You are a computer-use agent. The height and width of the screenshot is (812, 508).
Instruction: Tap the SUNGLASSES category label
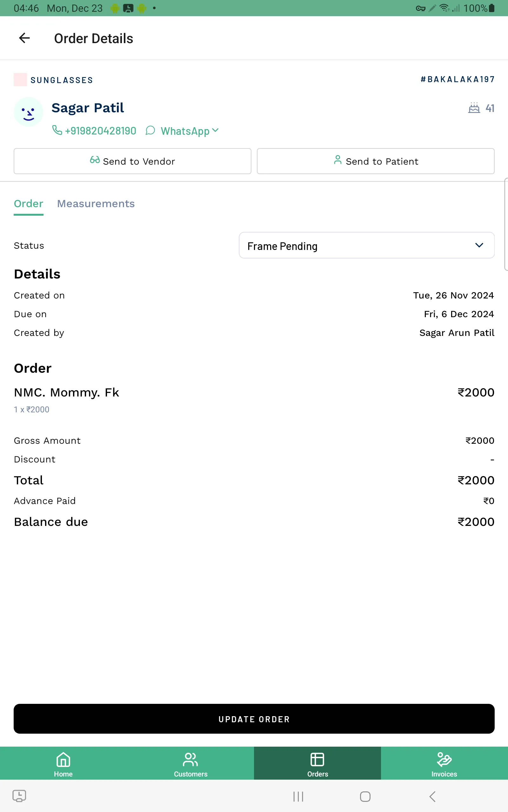pos(62,80)
